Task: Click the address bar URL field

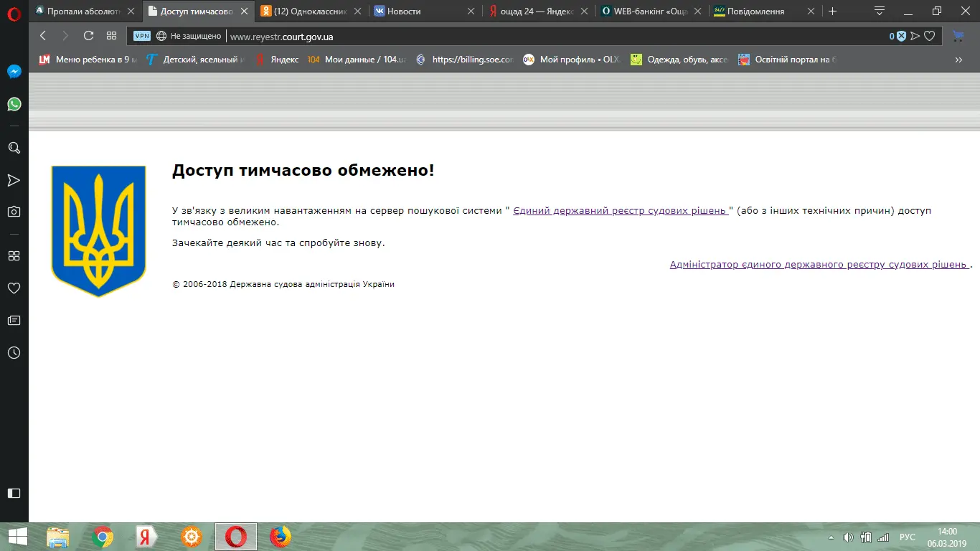Action: [502, 37]
